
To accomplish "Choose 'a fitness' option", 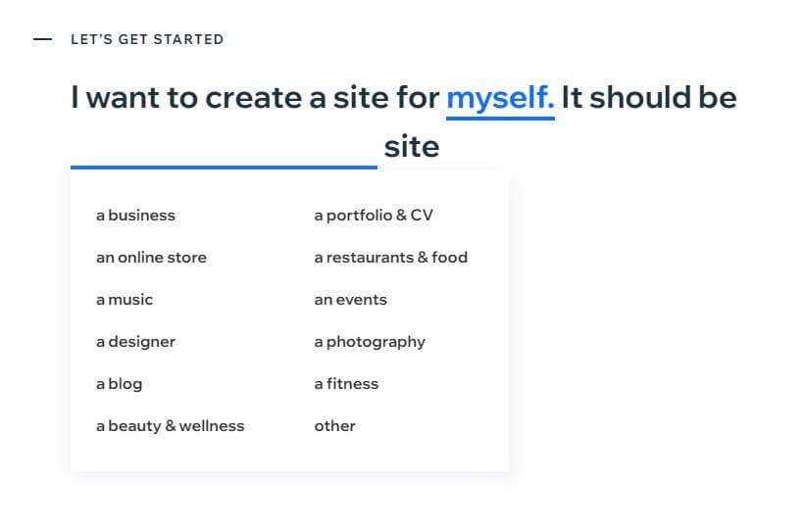I will [x=346, y=384].
